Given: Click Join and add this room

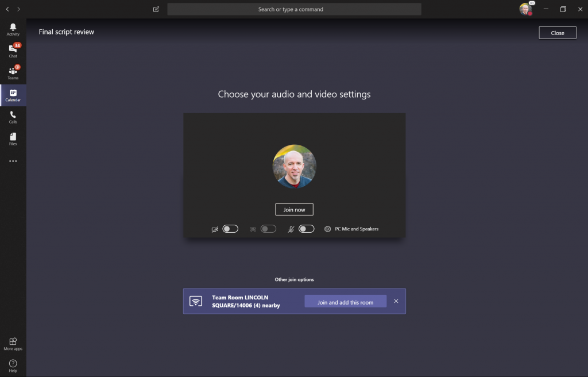Looking at the screenshot, I should tap(345, 302).
